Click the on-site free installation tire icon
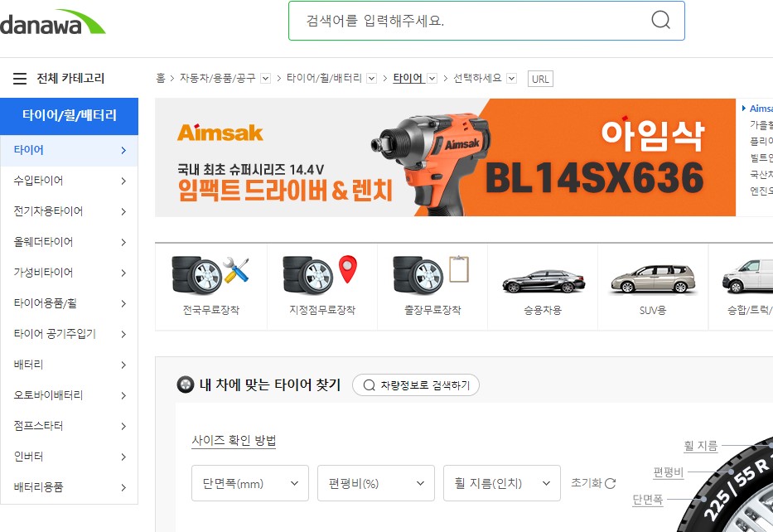 coord(432,275)
